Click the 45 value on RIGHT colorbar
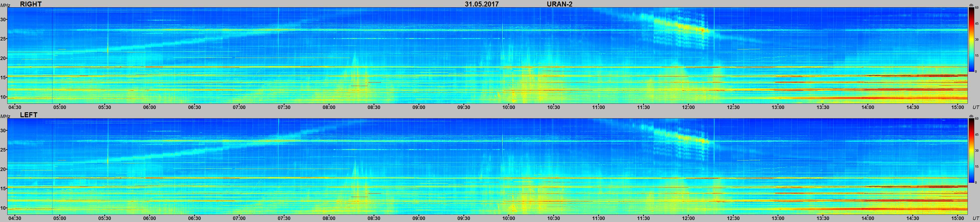980x222 pixels. 976,23
